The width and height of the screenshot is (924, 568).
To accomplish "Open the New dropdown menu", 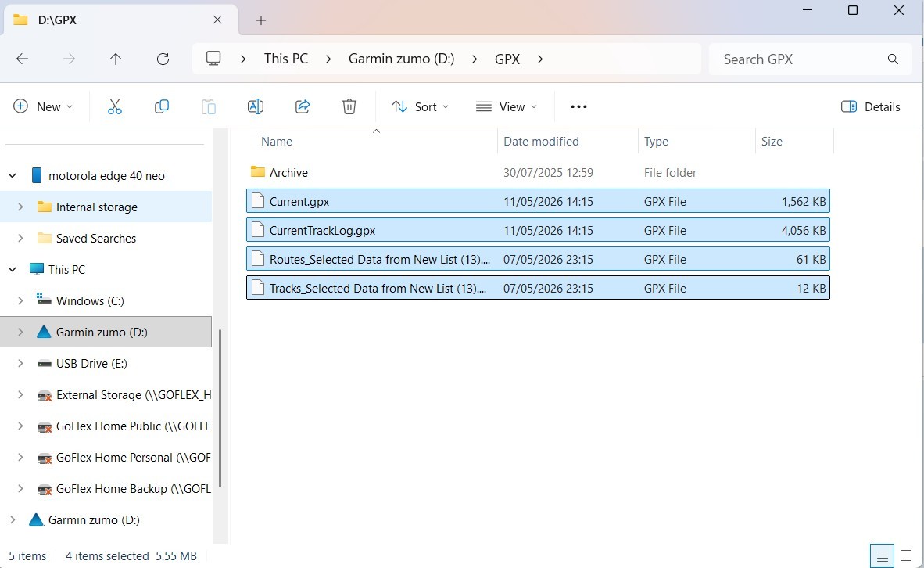I will tap(43, 106).
